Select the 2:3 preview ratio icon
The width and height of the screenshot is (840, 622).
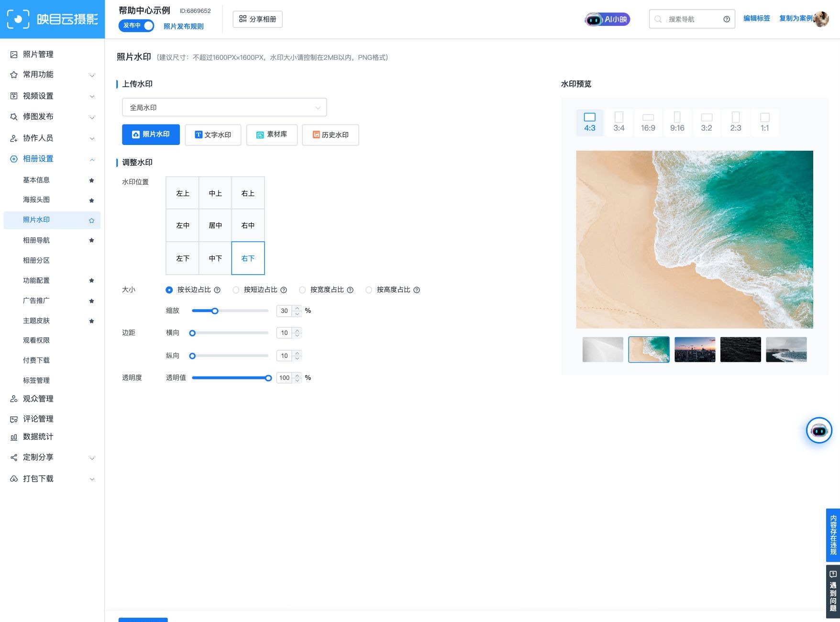(736, 122)
